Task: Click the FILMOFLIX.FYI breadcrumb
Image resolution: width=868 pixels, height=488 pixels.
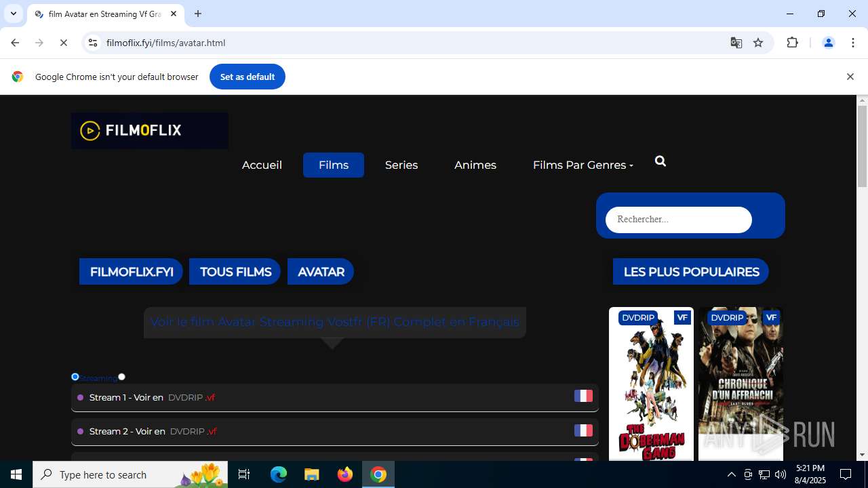Action: [131, 272]
